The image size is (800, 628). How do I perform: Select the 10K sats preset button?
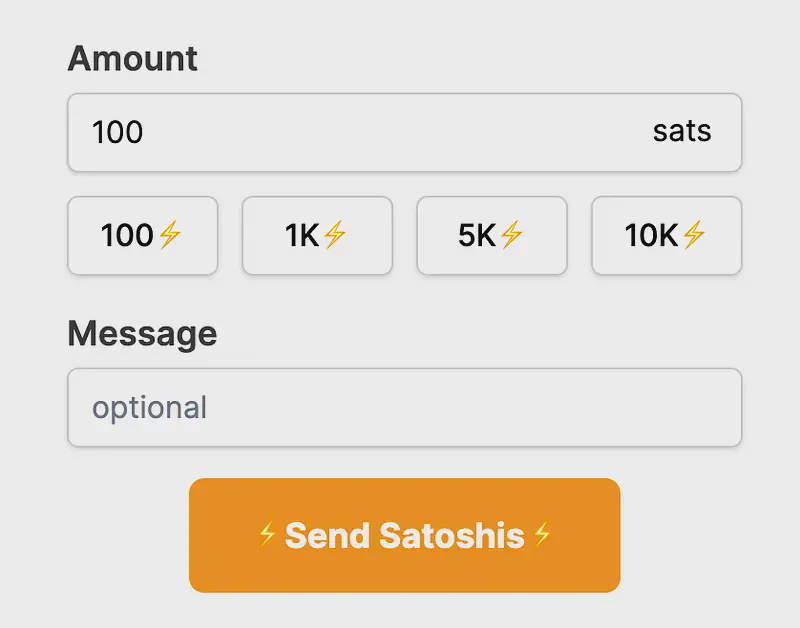667,236
